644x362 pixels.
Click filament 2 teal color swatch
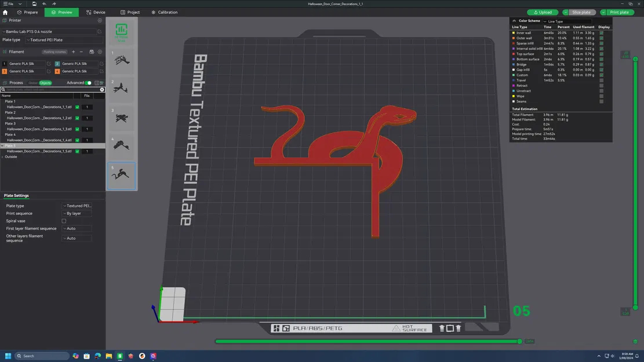click(x=57, y=64)
